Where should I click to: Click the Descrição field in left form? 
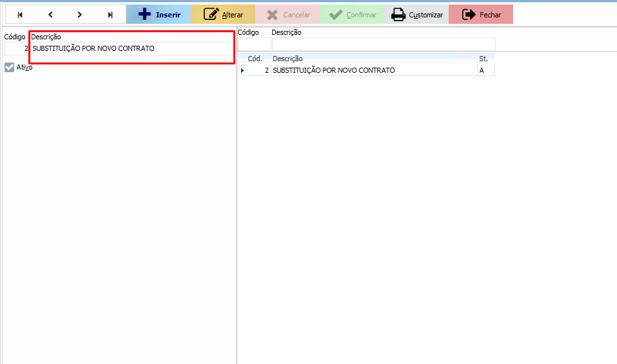tap(131, 48)
